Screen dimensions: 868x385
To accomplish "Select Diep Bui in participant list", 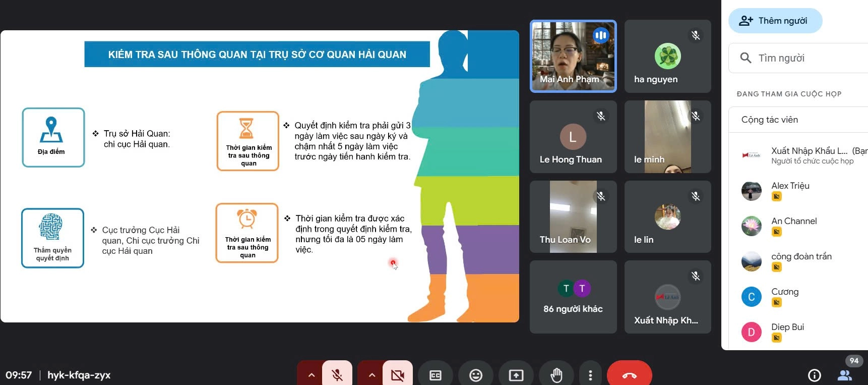I will coord(787,327).
